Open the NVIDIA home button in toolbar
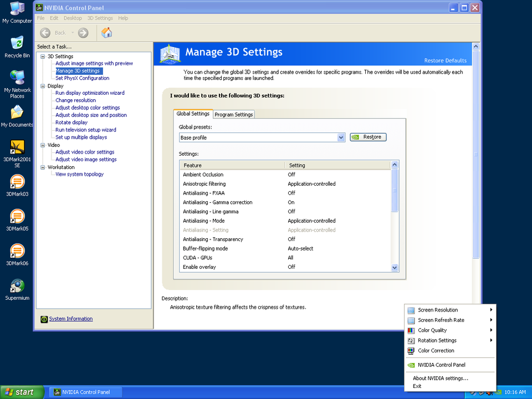The width and height of the screenshot is (532, 399). [106, 32]
